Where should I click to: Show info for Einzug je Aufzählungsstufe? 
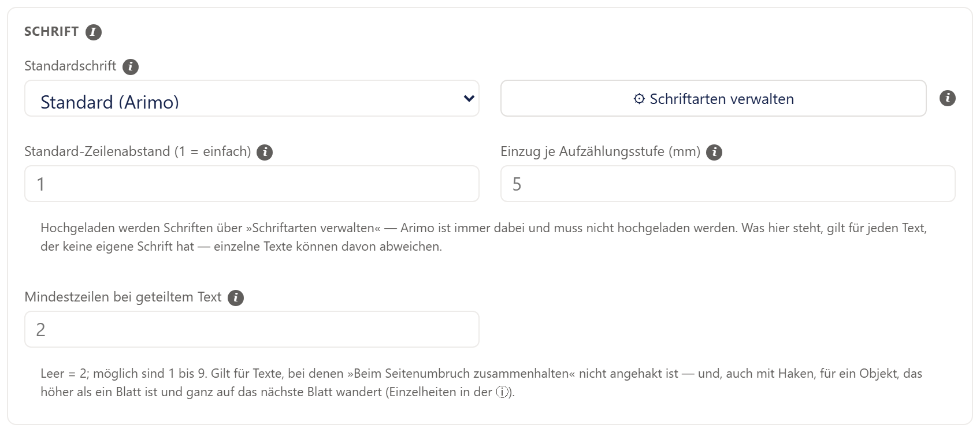click(x=714, y=152)
